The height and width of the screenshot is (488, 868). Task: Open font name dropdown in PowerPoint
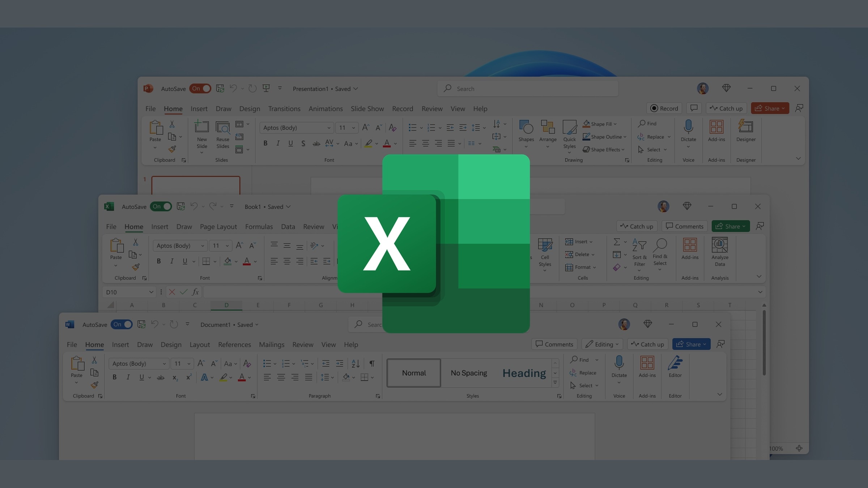(x=328, y=128)
